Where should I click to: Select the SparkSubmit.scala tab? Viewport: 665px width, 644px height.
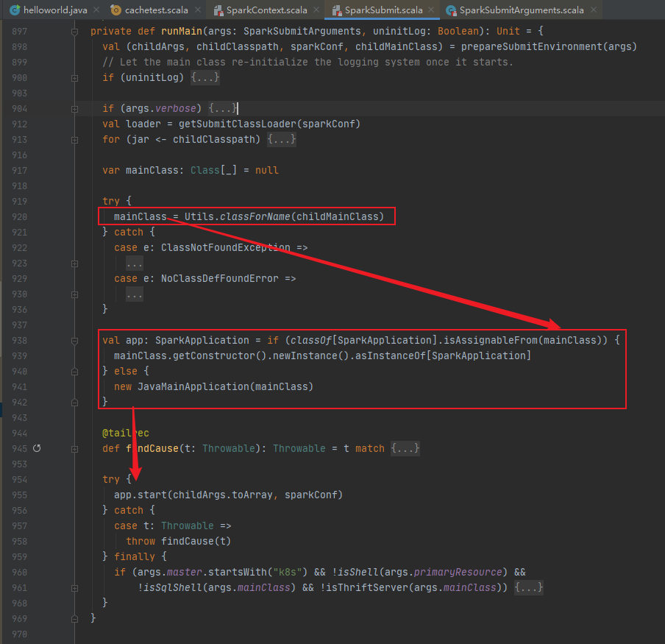[383, 10]
